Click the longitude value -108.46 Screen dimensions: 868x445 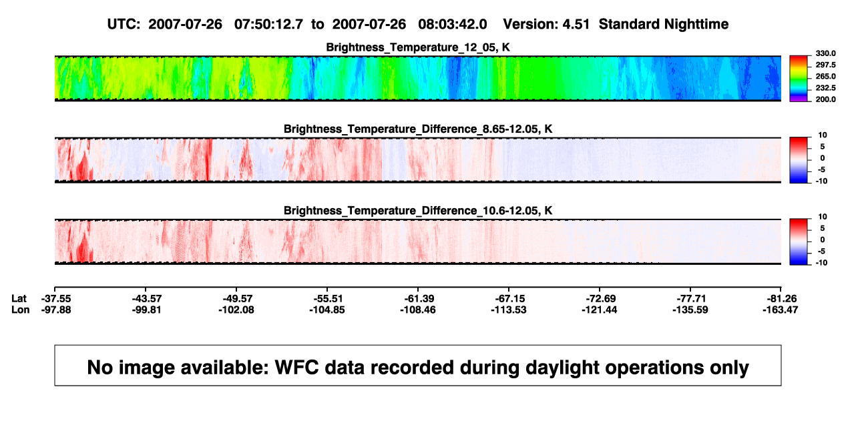click(x=419, y=310)
